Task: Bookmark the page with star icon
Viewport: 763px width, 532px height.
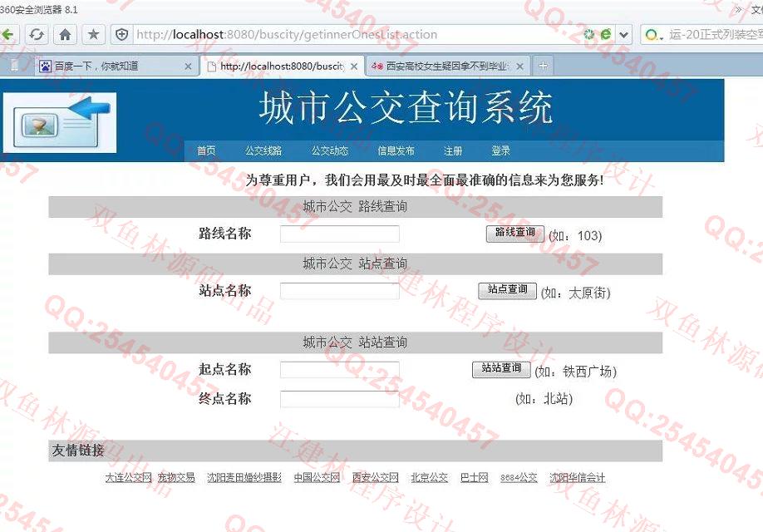Action: (93, 35)
